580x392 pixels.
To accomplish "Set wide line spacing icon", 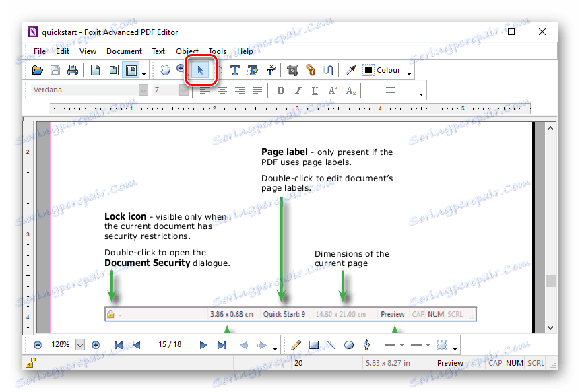I will [408, 90].
